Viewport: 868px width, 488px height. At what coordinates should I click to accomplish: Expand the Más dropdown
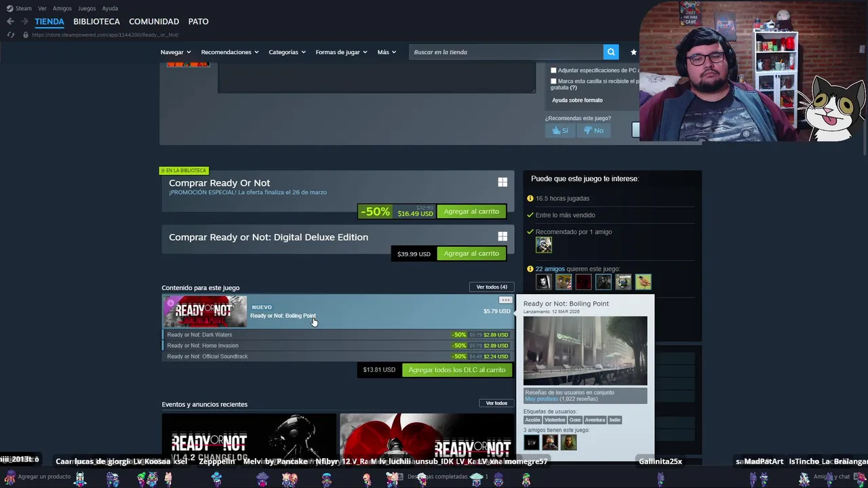pyautogui.click(x=387, y=52)
